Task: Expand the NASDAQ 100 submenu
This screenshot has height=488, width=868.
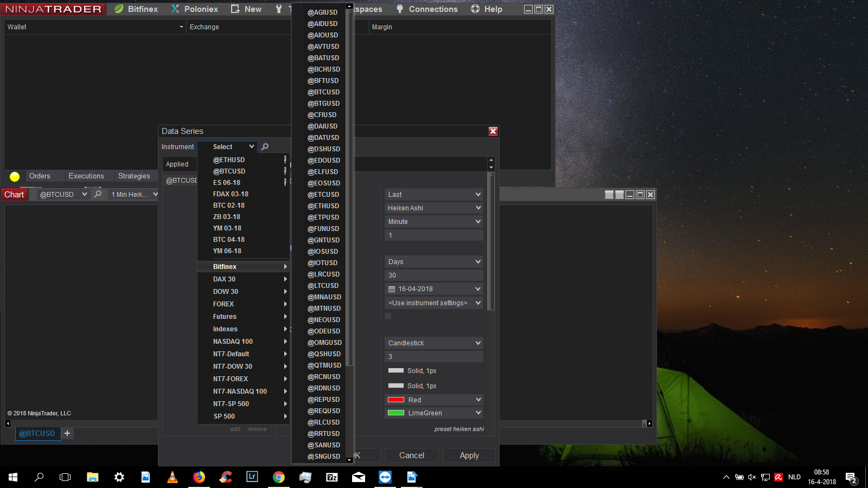Action: (x=243, y=342)
